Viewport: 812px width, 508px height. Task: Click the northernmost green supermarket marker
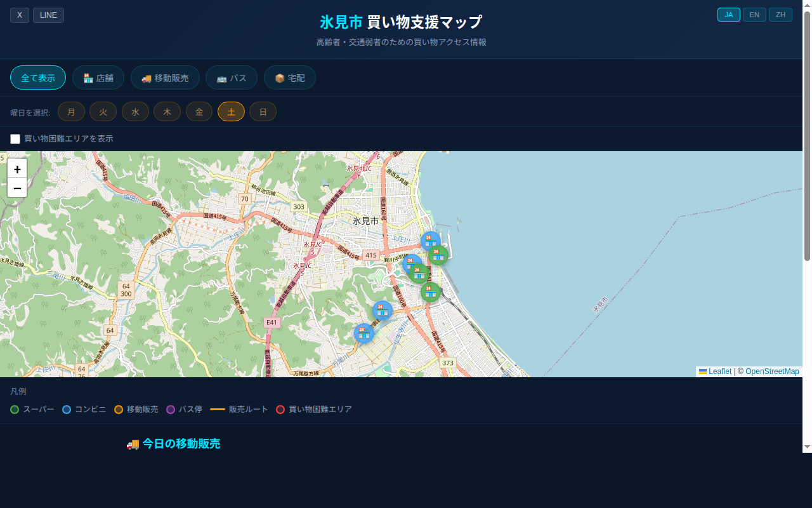[438, 255]
